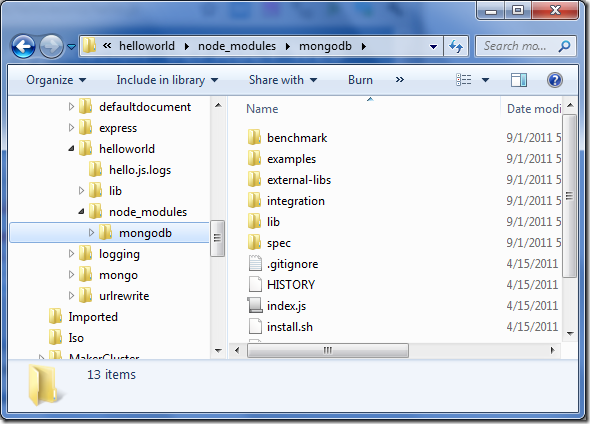Click the Change your view icon
Screen dimensions: 590x424
464,80
